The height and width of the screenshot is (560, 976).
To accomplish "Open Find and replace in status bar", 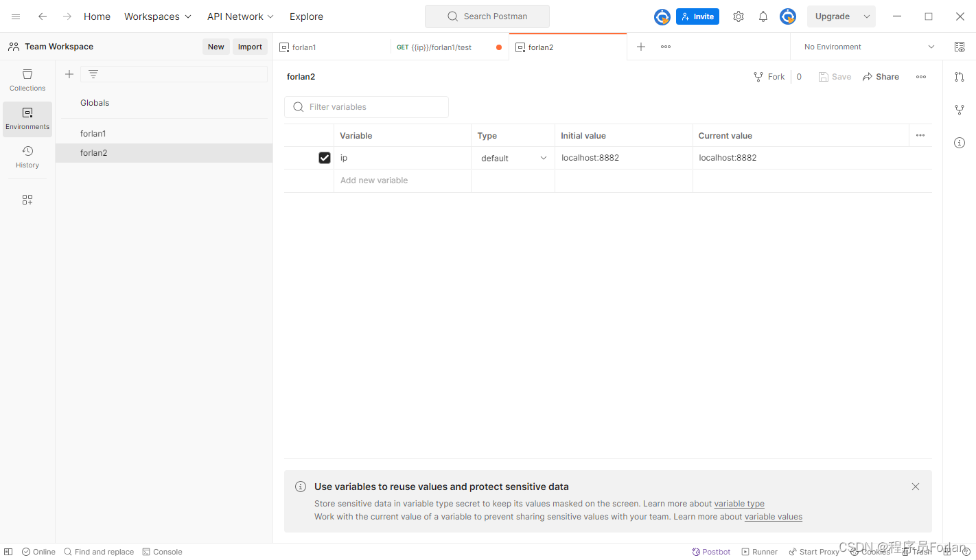I will (99, 552).
